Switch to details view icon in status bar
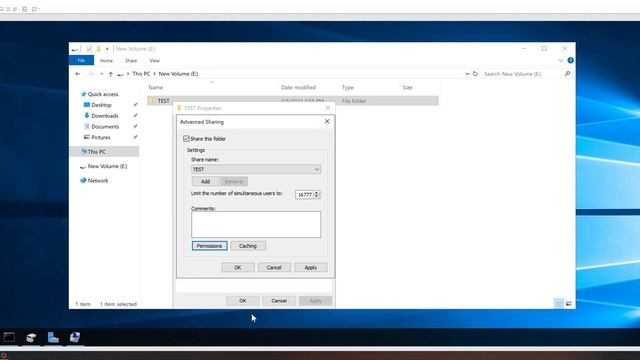The image size is (640, 360). coord(559,304)
